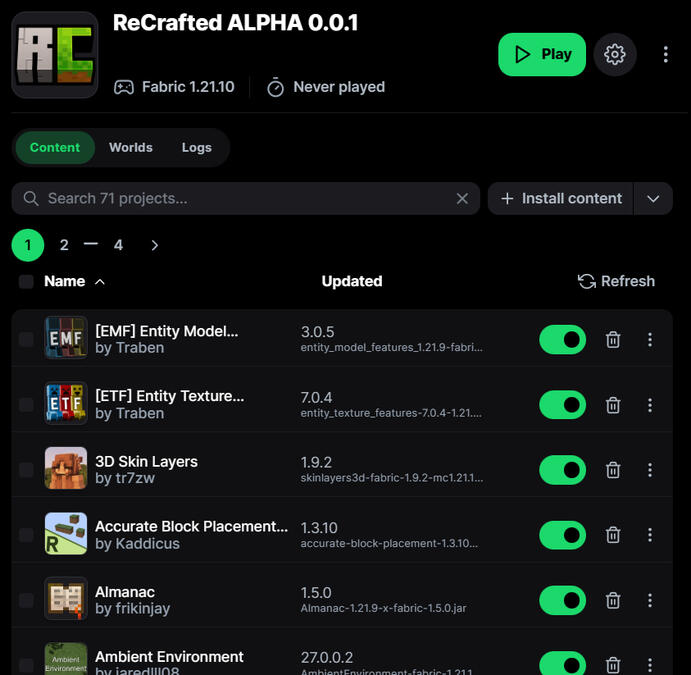
Task: Click the 3D Skin Layers mod icon
Action: 66,468
